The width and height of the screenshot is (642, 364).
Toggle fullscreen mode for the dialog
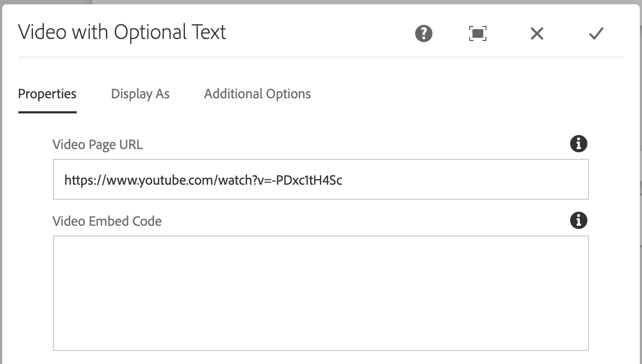pyautogui.click(x=477, y=33)
